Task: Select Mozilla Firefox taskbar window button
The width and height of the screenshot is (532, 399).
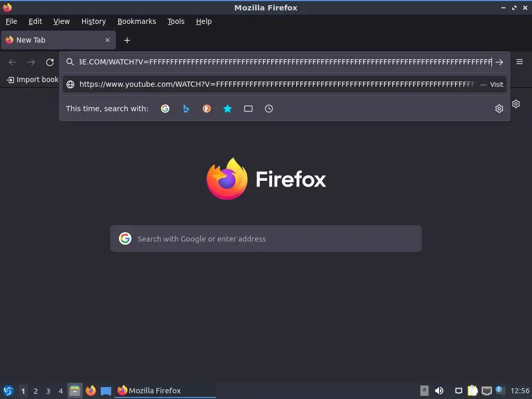Action: point(165,391)
